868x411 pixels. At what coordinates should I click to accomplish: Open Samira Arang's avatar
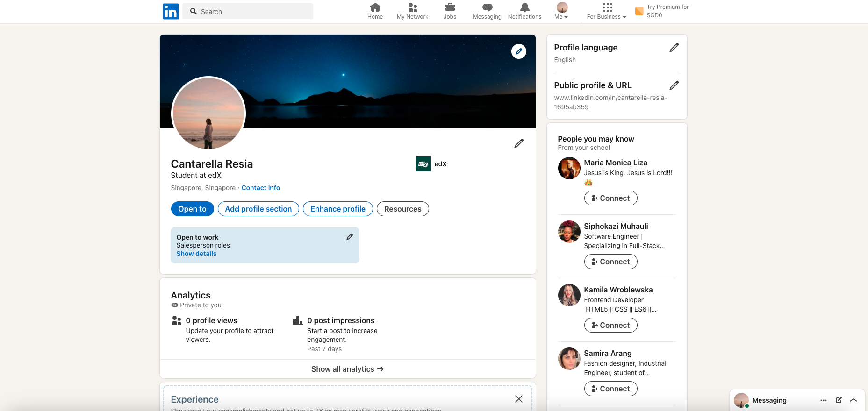(x=569, y=359)
